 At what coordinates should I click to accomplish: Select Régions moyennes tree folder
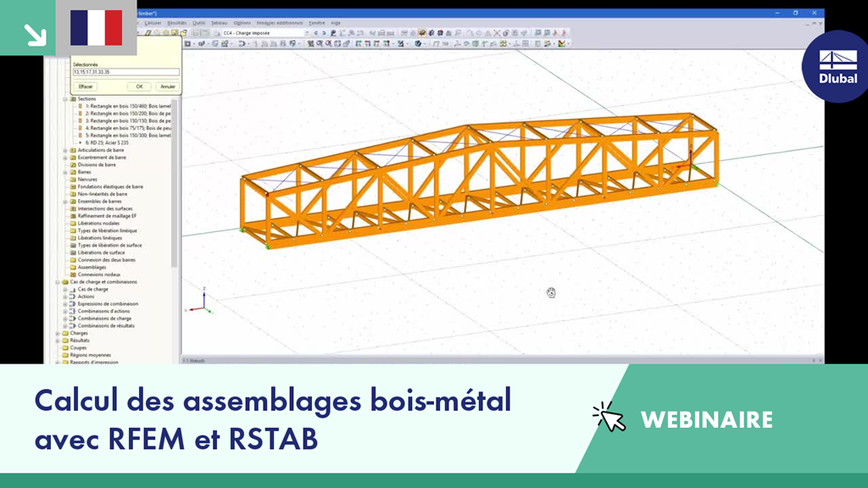[90, 355]
